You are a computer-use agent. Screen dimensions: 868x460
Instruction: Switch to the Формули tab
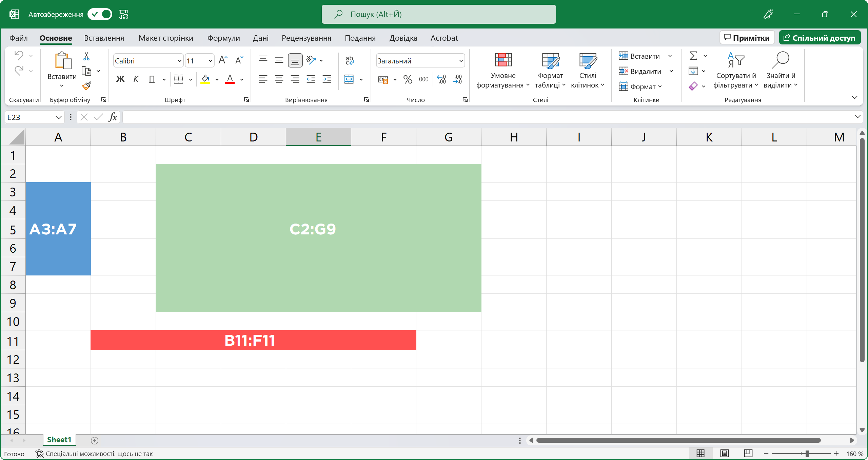223,38
